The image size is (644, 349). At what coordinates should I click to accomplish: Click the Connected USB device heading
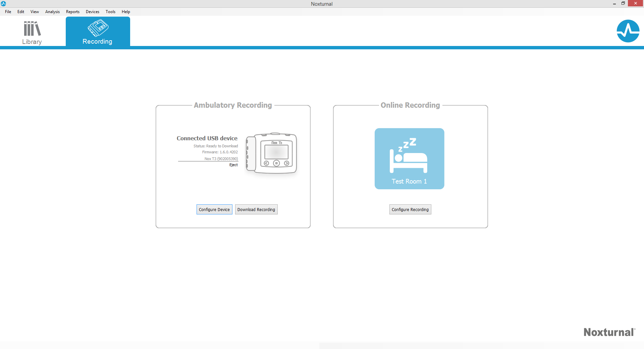[x=207, y=138]
